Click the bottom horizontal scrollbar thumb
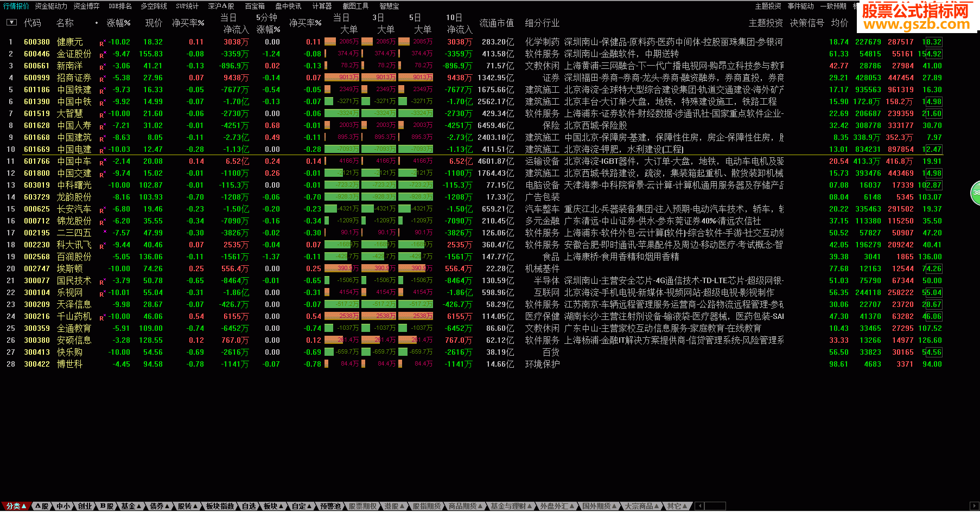Viewport: 980px width, 512px height. pyautogui.click(x=715, y=506)
